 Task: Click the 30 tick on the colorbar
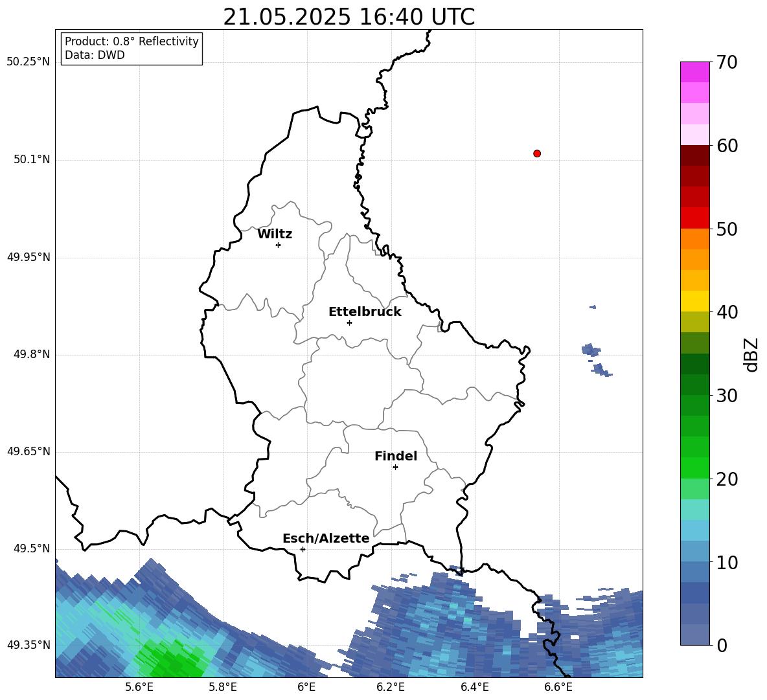point(727,396)
